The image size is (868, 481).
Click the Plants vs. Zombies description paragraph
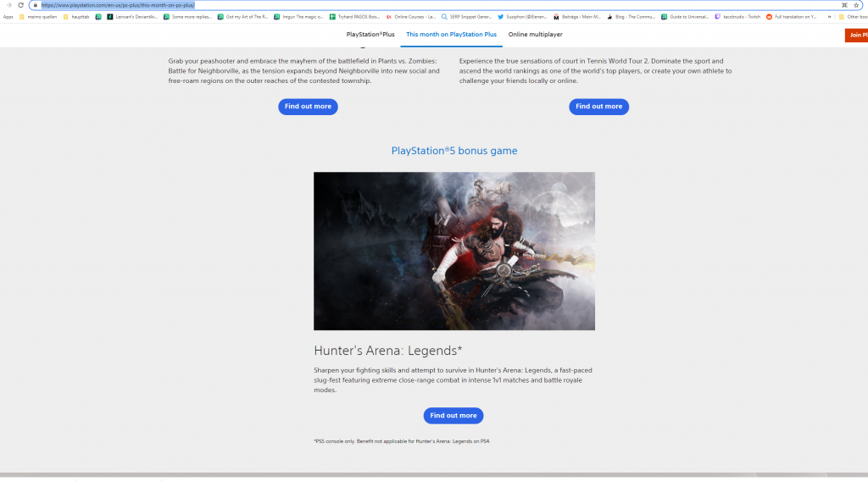pyautogui.click(x=304, y=71)
